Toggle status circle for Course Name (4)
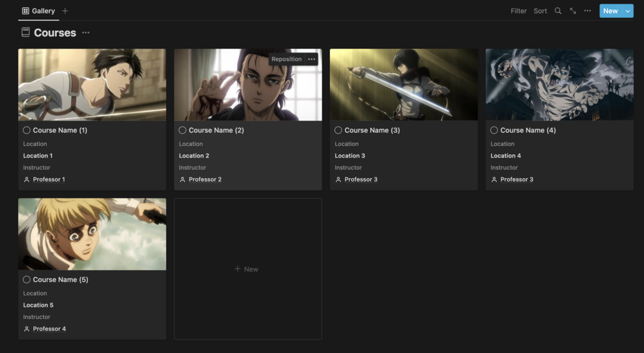 [x=494, y=130]
